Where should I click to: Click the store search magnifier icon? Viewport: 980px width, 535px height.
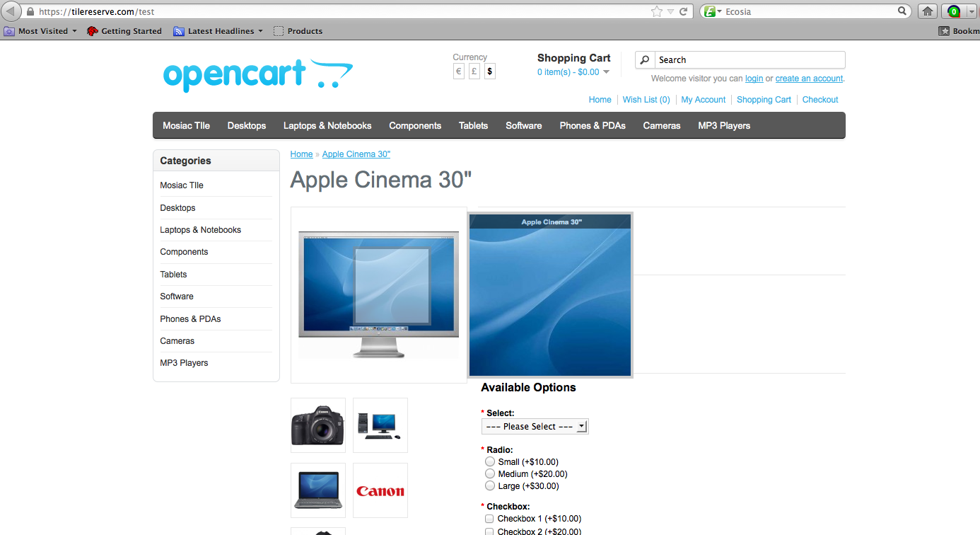645,60
